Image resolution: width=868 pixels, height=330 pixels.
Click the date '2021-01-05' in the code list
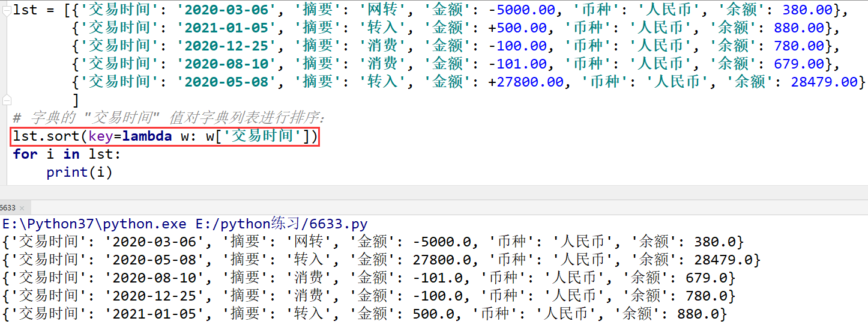(x=226, y=28)
